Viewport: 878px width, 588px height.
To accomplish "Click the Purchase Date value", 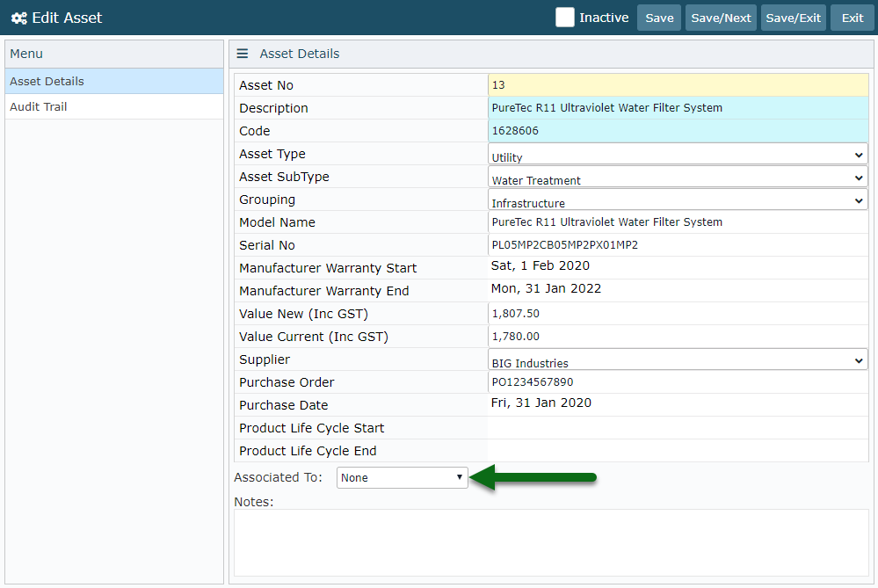I will pos(541,403).
